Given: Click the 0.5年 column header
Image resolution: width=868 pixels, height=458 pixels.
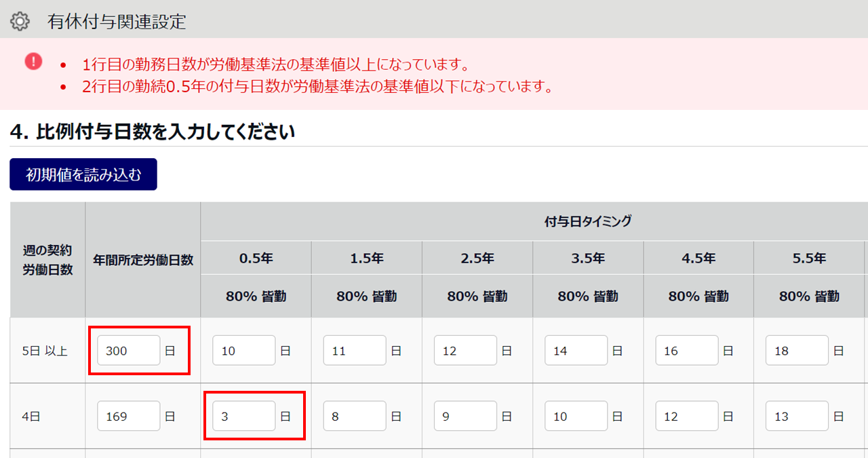Looking at the screenshot, I should 256,258.
